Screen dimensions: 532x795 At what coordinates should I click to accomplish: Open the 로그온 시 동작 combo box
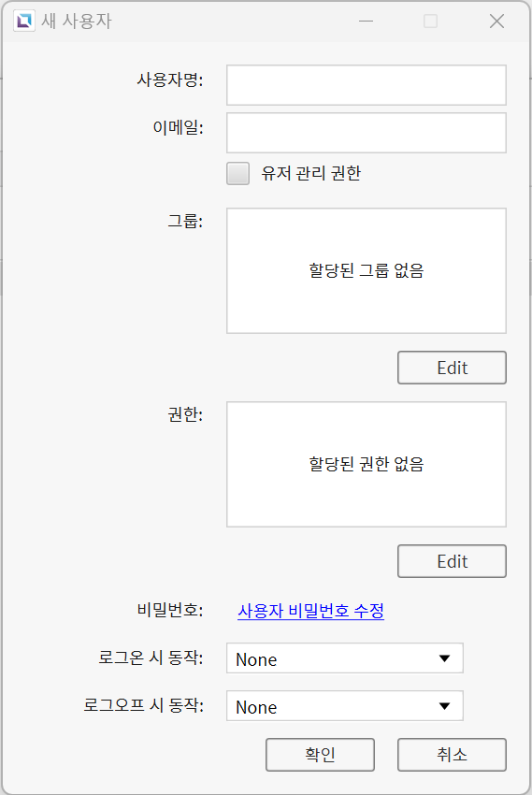point(344,658)
